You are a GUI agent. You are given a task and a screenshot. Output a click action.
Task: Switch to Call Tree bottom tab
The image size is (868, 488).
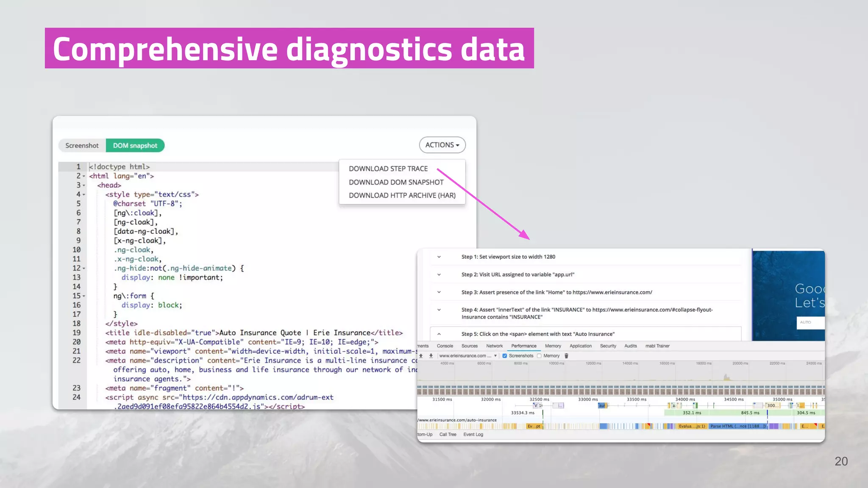tap(448, 435)
